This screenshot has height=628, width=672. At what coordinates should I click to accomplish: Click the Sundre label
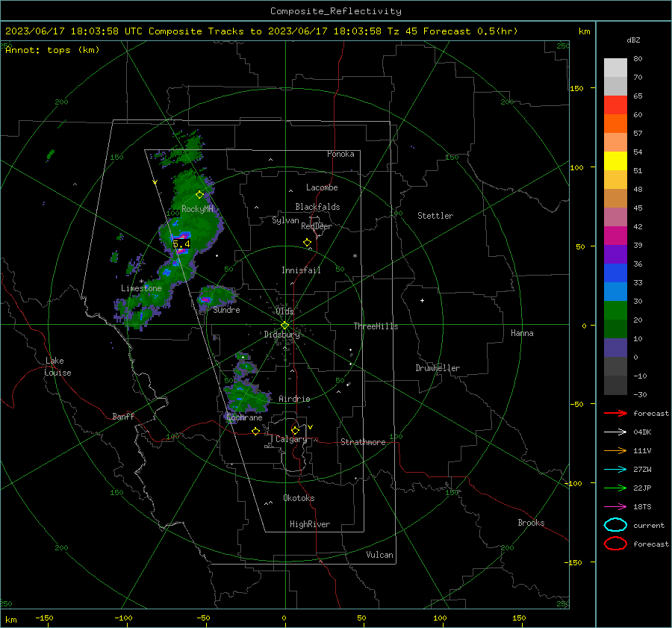[x=226, y=310]
